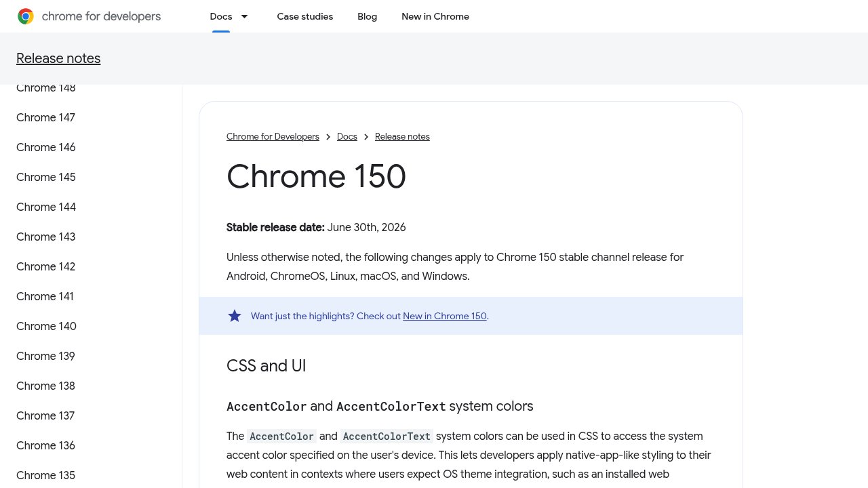Click the inline 'AccentColorText' code in paragraph
Image resolution: width=868 pixels, height=488 pixels.
[x=387, y=436]
